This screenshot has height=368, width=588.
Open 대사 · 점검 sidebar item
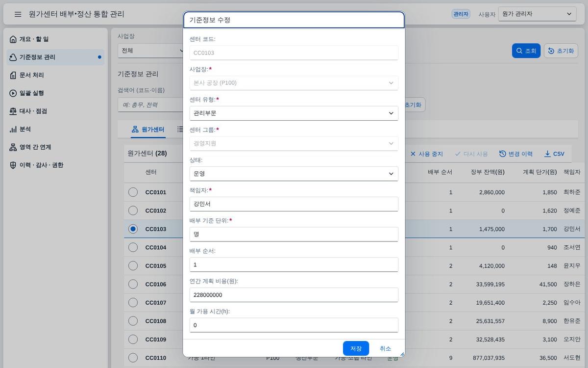click(55, 111)
